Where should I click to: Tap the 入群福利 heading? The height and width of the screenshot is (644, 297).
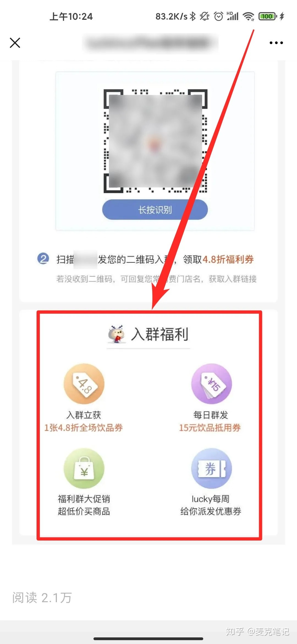[x=160, y=334]
